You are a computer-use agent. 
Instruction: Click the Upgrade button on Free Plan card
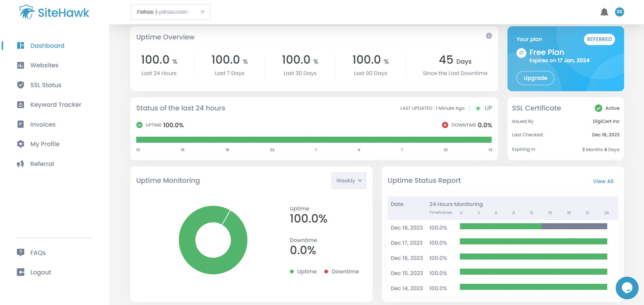pyautogui.click(x=535, y=78)
